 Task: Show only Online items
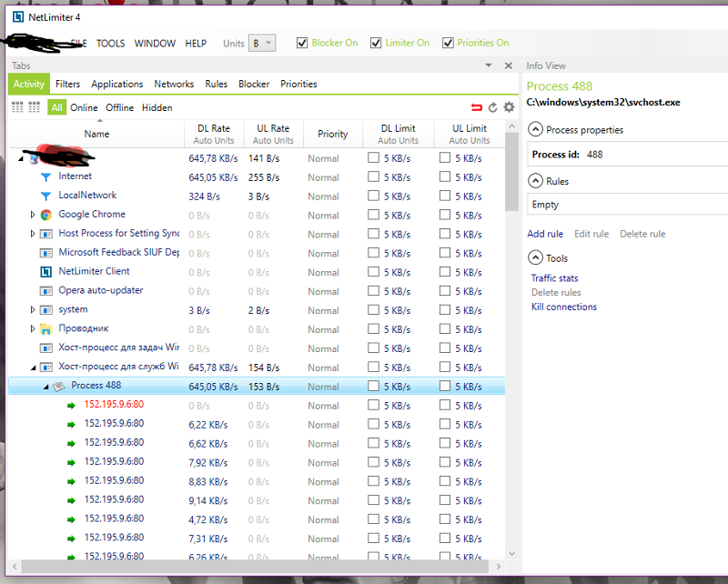[x=84, y=107]
